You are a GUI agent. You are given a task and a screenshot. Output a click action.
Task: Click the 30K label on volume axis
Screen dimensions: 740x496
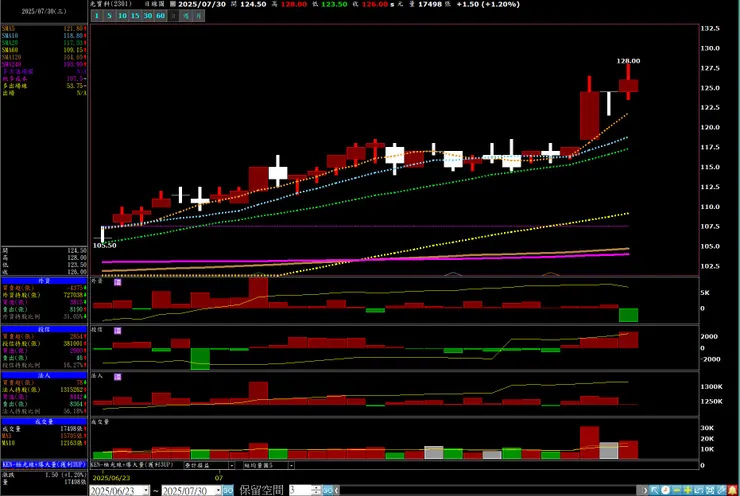tap(707, 428)
